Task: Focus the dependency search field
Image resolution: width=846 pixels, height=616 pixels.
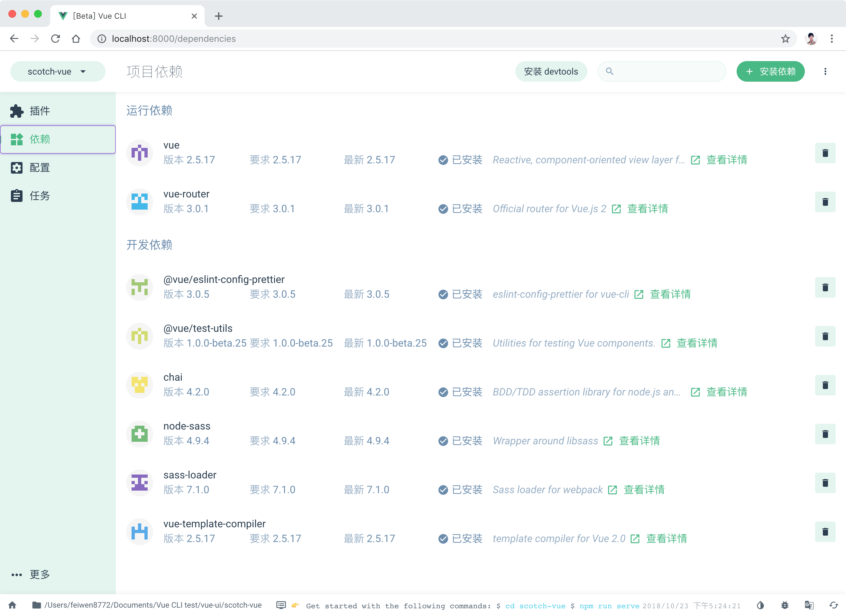Action: click(662, 71)
